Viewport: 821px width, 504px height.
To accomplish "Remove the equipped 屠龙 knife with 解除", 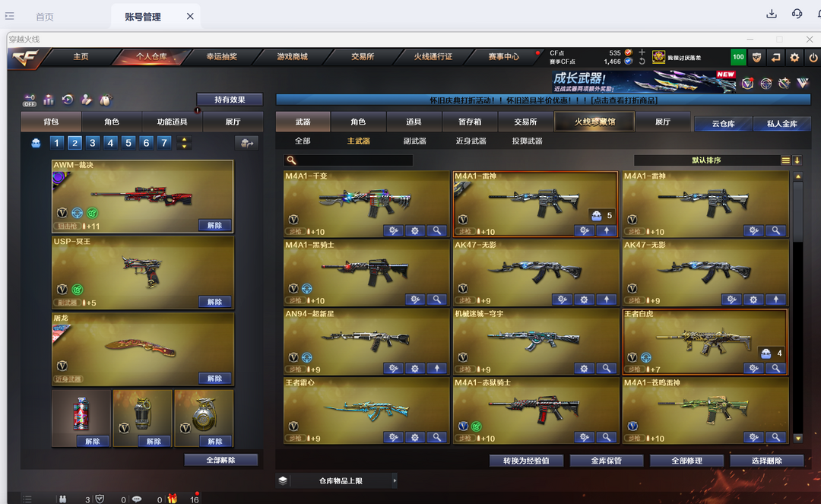I will click(214, 378).
